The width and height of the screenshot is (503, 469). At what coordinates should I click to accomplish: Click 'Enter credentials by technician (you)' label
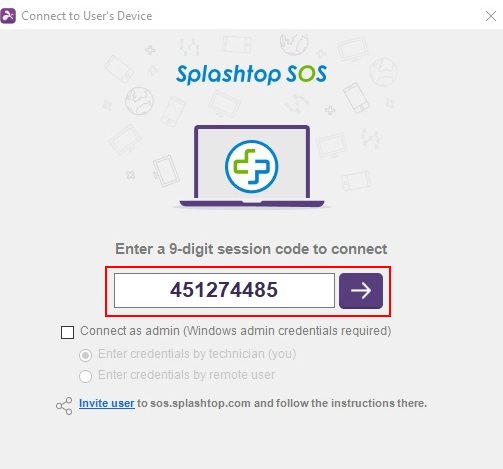(x=197, y=354)
